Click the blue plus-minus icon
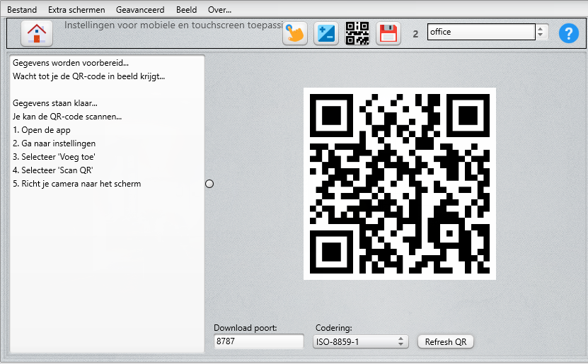 326,33
